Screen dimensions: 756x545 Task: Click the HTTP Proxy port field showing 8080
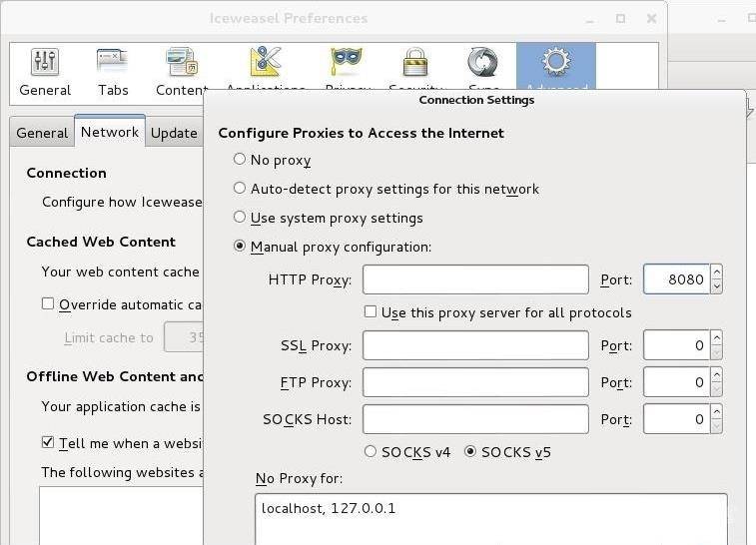click(676, 279)
